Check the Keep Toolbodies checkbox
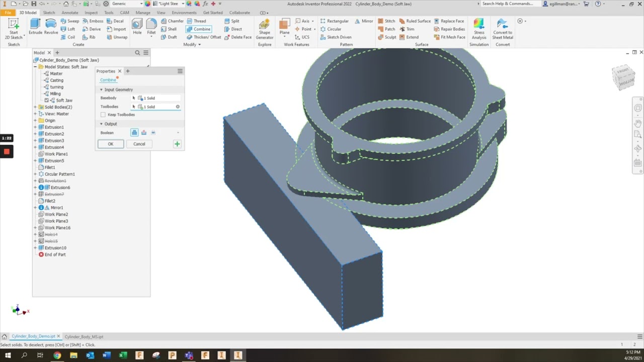The image size is (644, 362). 103,115
